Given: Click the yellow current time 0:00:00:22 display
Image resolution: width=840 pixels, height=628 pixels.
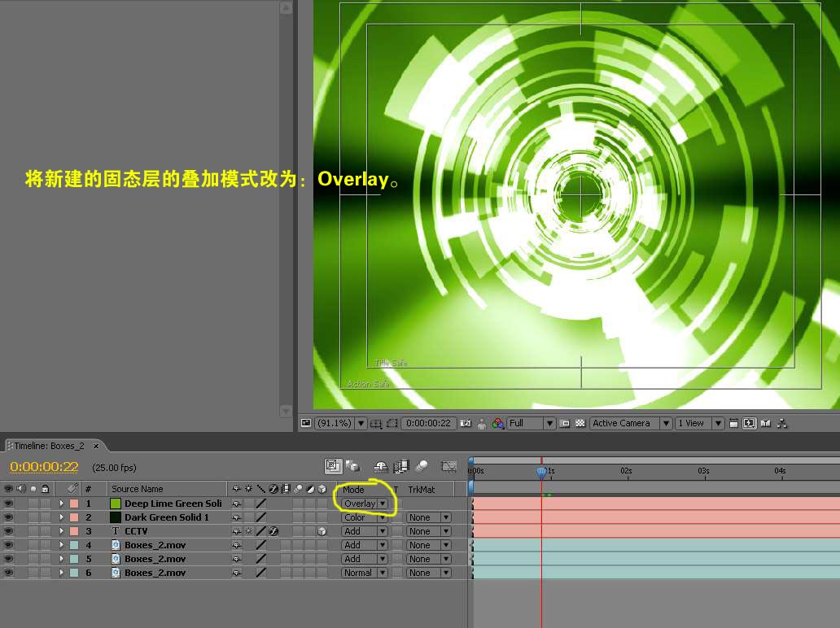Looking at the screenshot, I should (44, 467).
